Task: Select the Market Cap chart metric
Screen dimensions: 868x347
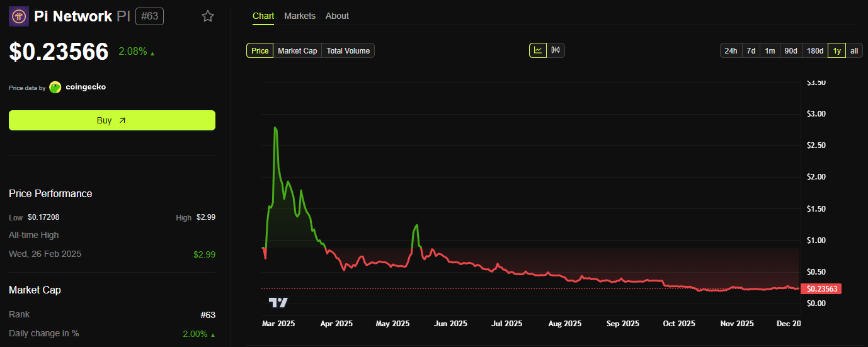Action: (x=297, y=50)
